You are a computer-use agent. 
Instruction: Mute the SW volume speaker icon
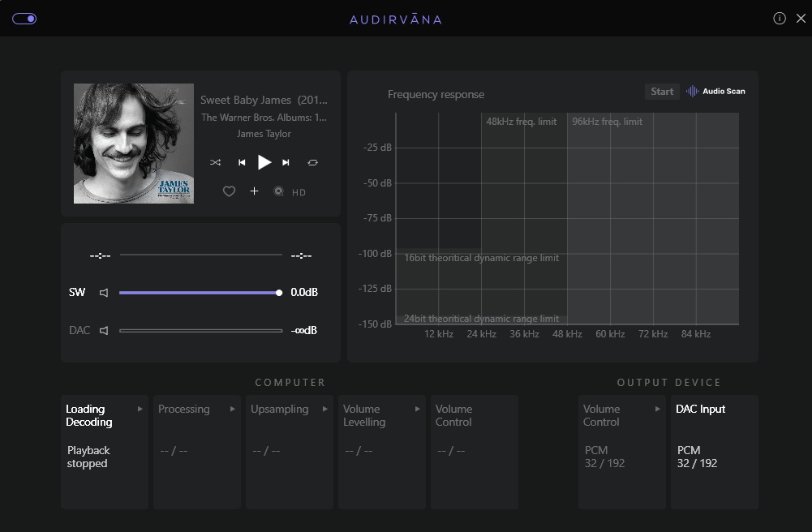(x=104, y=293)
